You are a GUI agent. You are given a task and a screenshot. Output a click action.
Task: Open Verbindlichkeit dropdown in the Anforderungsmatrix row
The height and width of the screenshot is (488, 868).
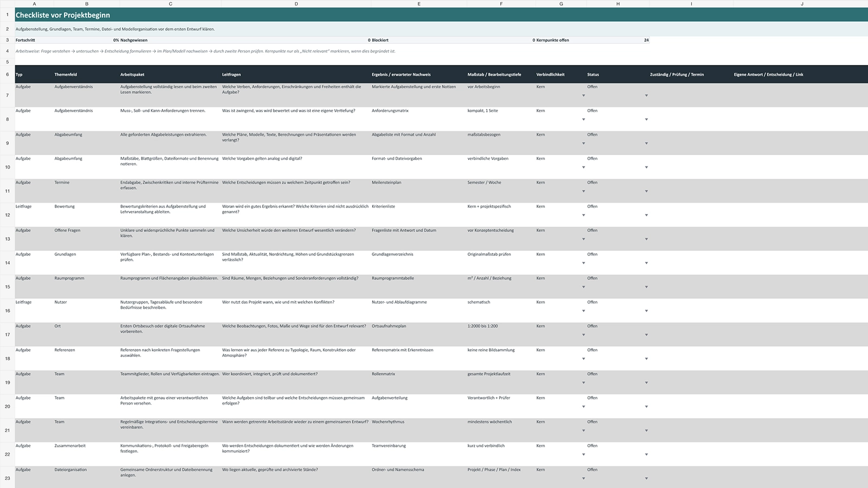pos(584,119)
